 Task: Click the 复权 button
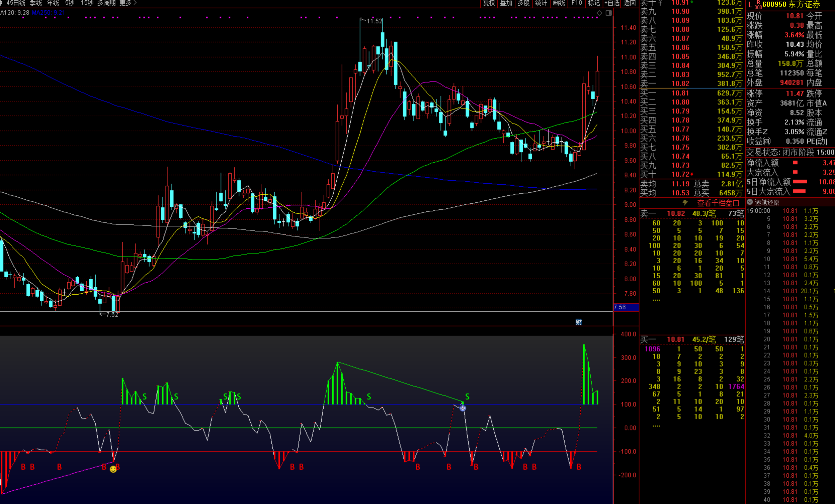click(489, 3)
